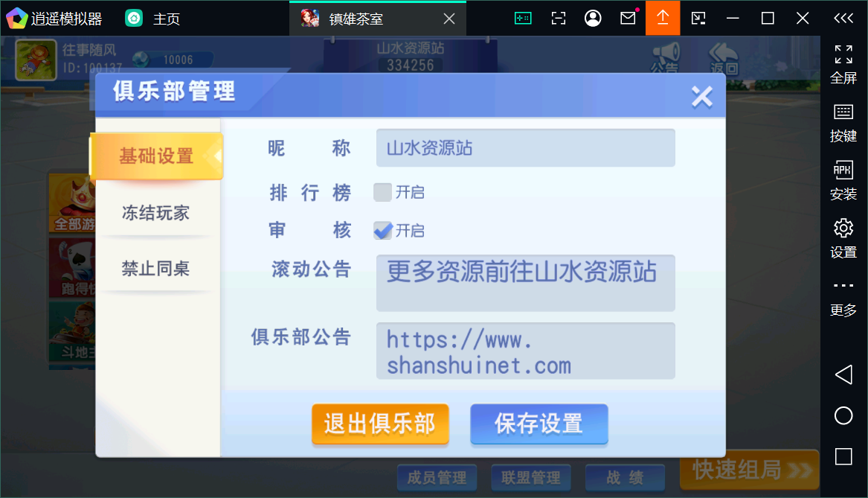Click the 逍遥模拟器 logo icon
Viewport: 868px width, 498px height.
[16, 19]
